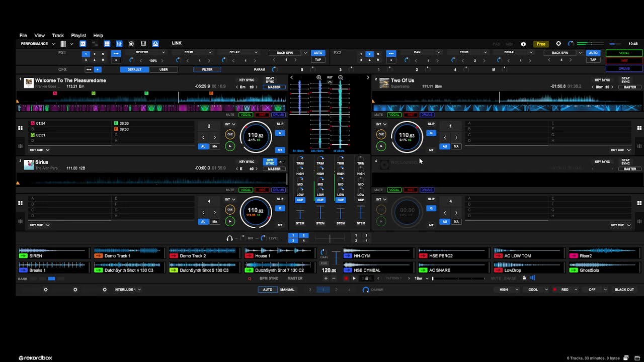
Task: Click deck 1 pad grid icon
Action: click(x=21, y=128)
